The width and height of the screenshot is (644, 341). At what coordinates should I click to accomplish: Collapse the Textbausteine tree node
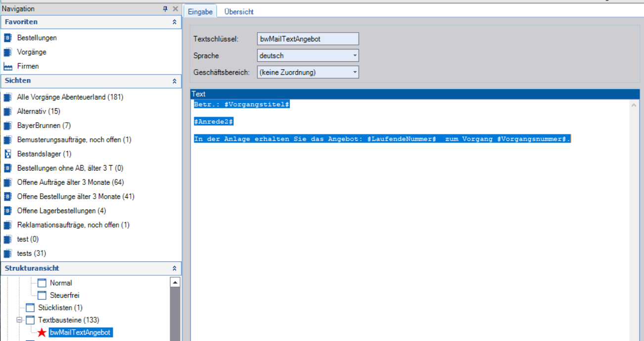pyautogui.click(x=19, y=320)
